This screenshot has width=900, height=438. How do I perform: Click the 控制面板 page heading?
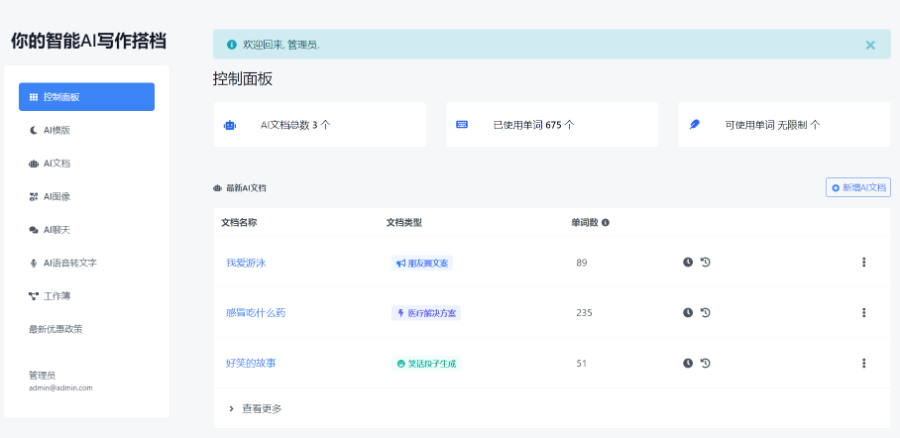[243, 79]
